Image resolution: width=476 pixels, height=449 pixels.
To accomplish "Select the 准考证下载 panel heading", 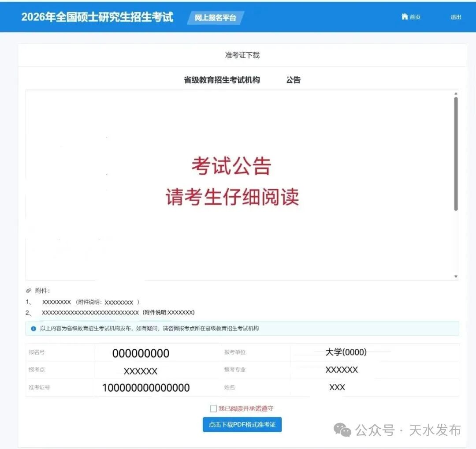I will (x=242, y=55).
